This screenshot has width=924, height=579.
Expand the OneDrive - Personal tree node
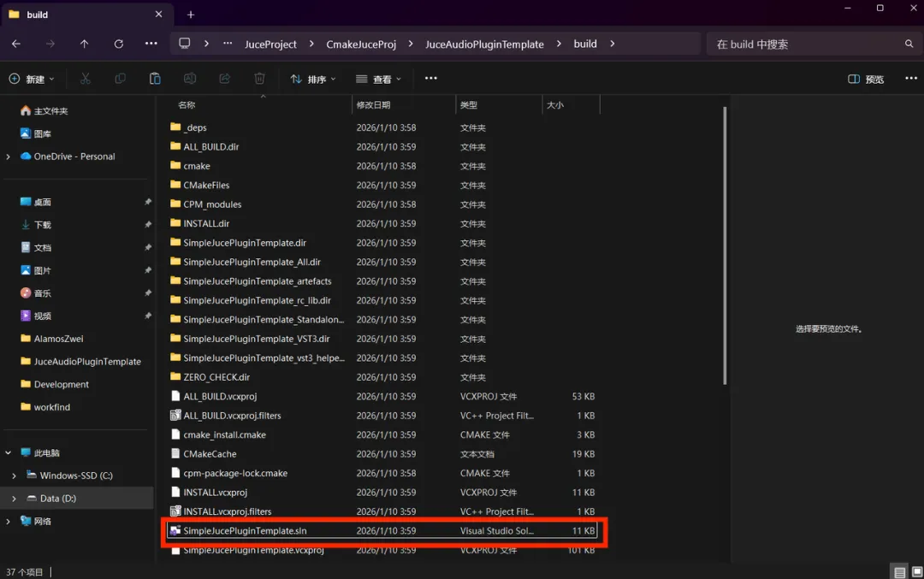[x=9, y=157]
